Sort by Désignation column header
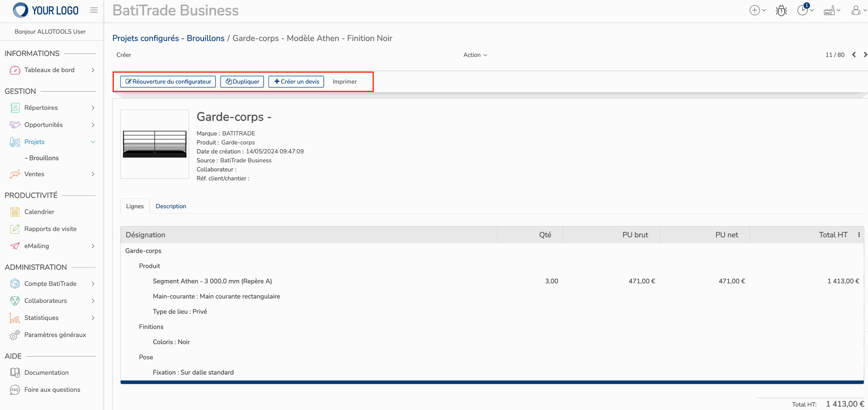This screenshot has width=868, height=410. pyautogui.click(x=309, y=235)
